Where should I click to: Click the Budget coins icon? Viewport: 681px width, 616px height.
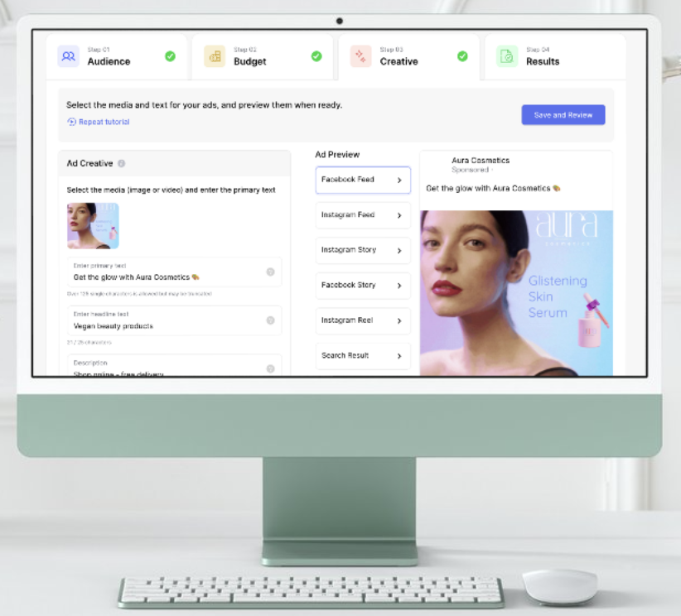[215, 56]
